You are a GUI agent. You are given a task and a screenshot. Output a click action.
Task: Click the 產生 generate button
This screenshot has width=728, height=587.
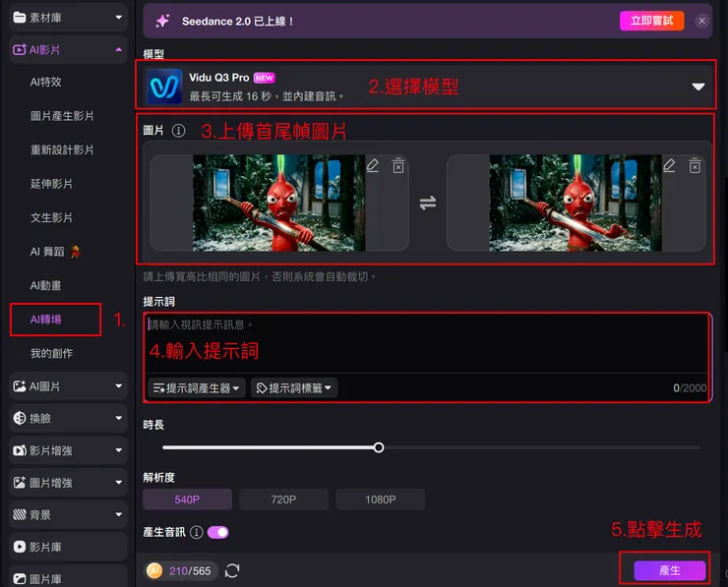click(x=670, y=570)
